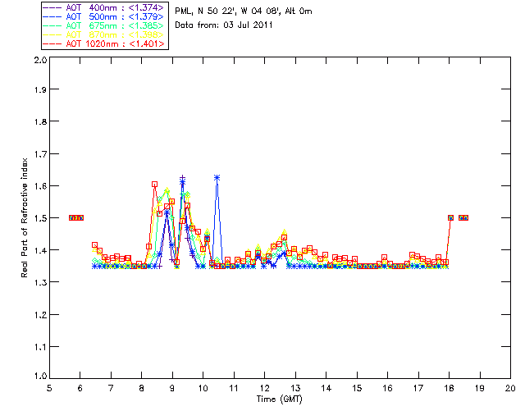Screen dimensions: 525x420
Task: Click y-axis tick label 1.7
Action: click(x=40, y=154)
